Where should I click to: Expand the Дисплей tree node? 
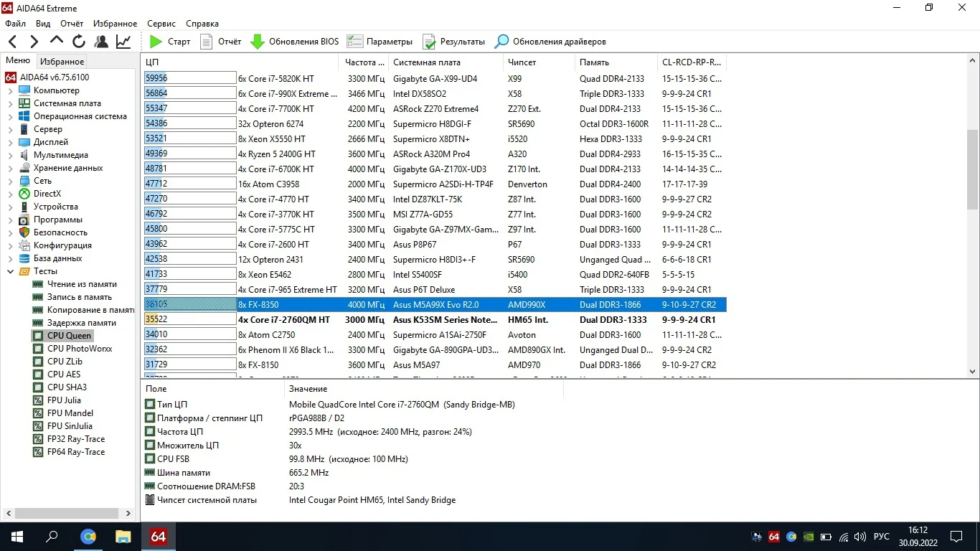click(10, 142)
